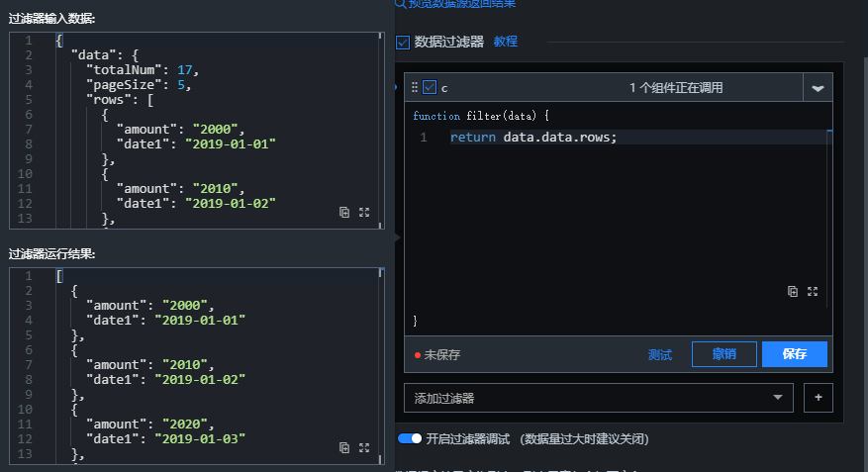
Task: Click the "pageSize": 5 line
Action: click(x=139, y=85)
